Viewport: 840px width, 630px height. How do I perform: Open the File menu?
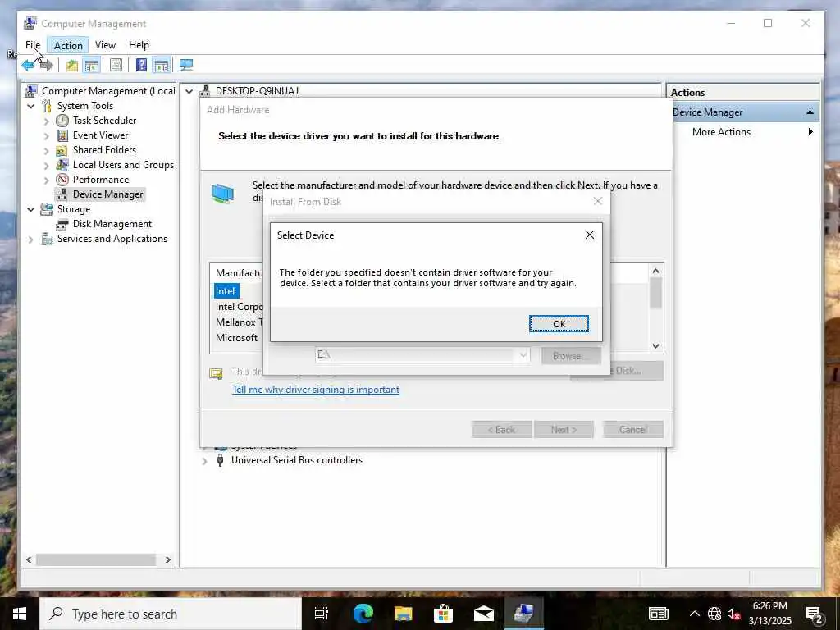(x=33, y=45)
